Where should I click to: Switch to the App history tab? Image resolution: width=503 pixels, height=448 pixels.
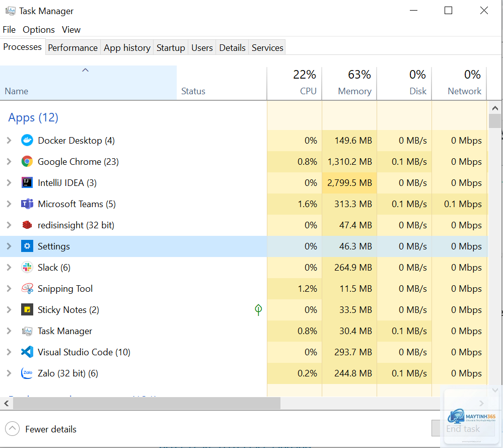coord(127,47)
